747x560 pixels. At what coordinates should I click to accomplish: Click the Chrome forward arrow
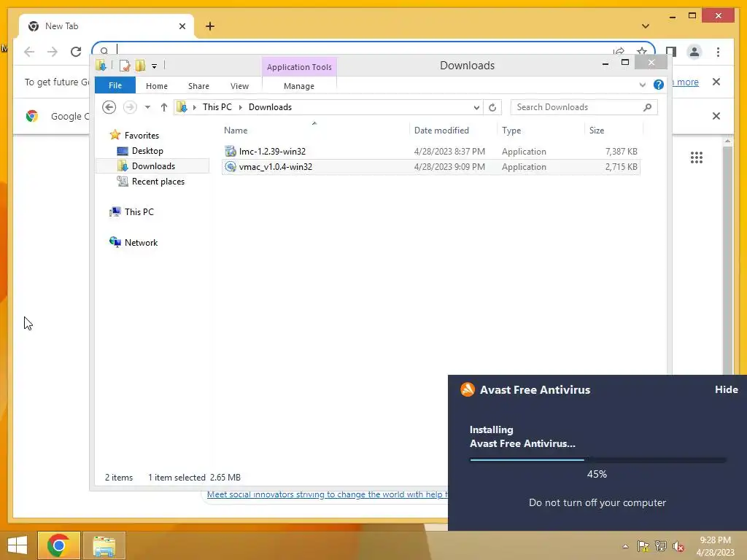point(53,52)
